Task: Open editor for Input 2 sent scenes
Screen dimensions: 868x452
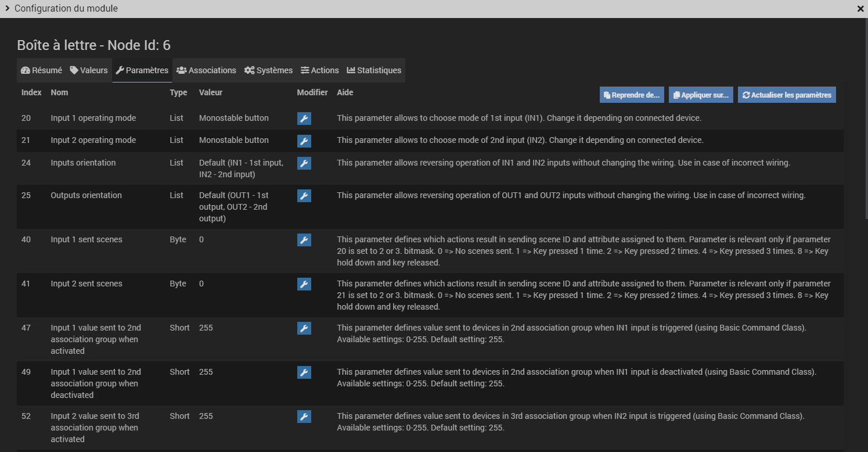Action: tap(304, 284)
